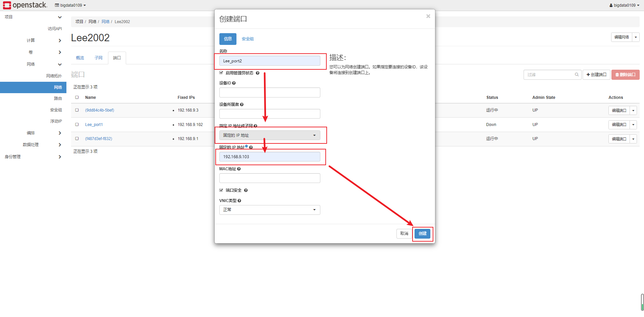Open Routers in sidebar
Screen dimensions: 644x317
58,99
